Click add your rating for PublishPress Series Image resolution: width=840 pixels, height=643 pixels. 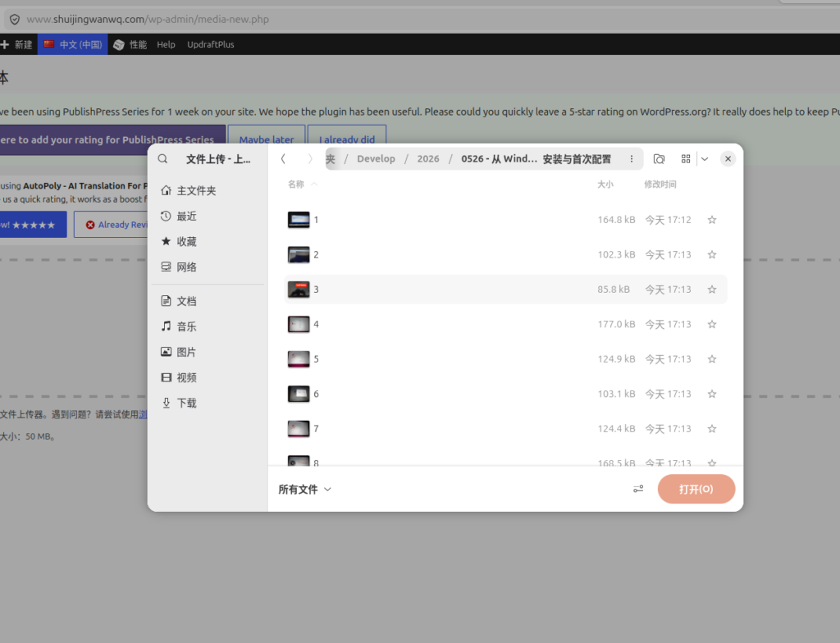click(112, 139)
